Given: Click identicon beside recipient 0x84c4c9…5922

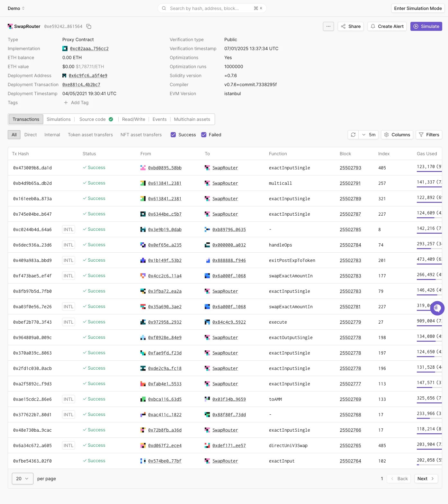Looking at the screenshot, I should pyautogui.click(x=207, y=322).
